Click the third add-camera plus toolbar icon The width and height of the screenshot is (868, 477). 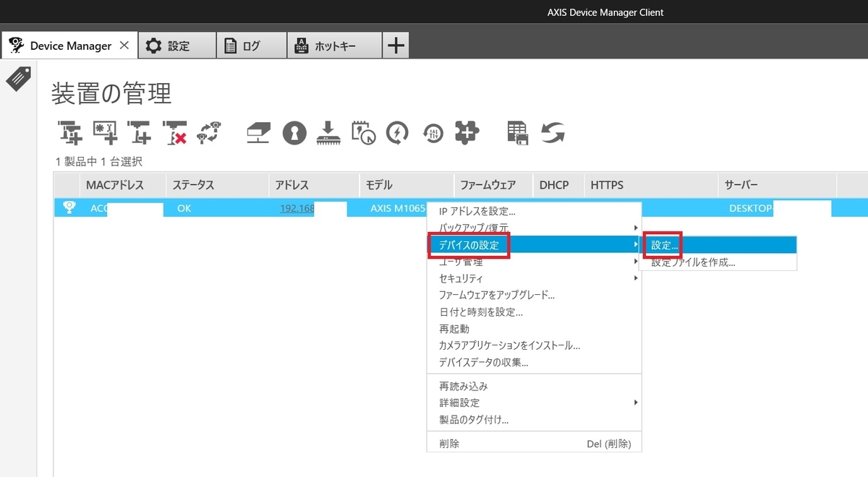click(140, 132)
